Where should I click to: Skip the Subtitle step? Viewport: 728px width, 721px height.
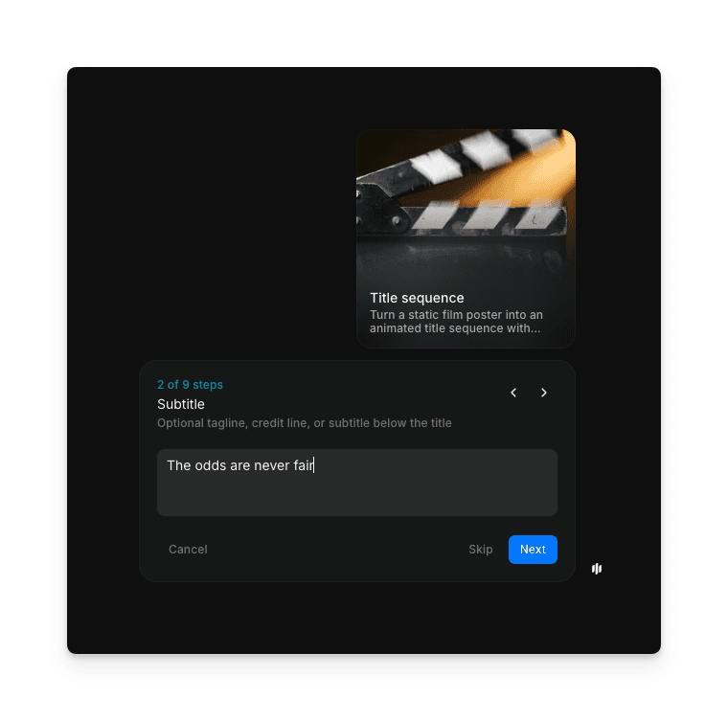[481, 550]
